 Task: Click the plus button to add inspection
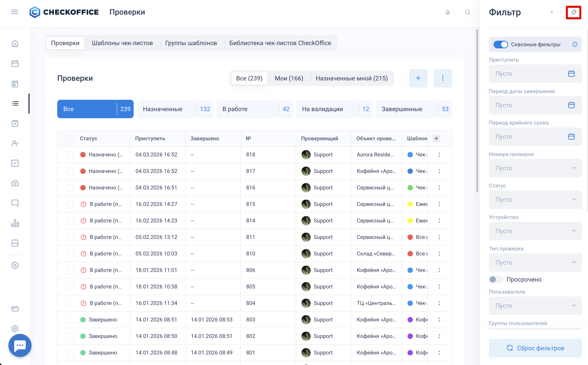click(418, 78)
